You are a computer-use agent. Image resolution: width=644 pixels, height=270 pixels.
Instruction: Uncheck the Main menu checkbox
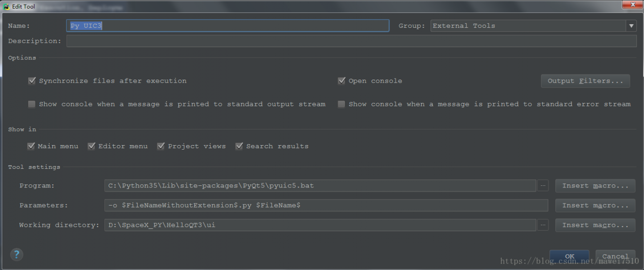tap(32, 146)
